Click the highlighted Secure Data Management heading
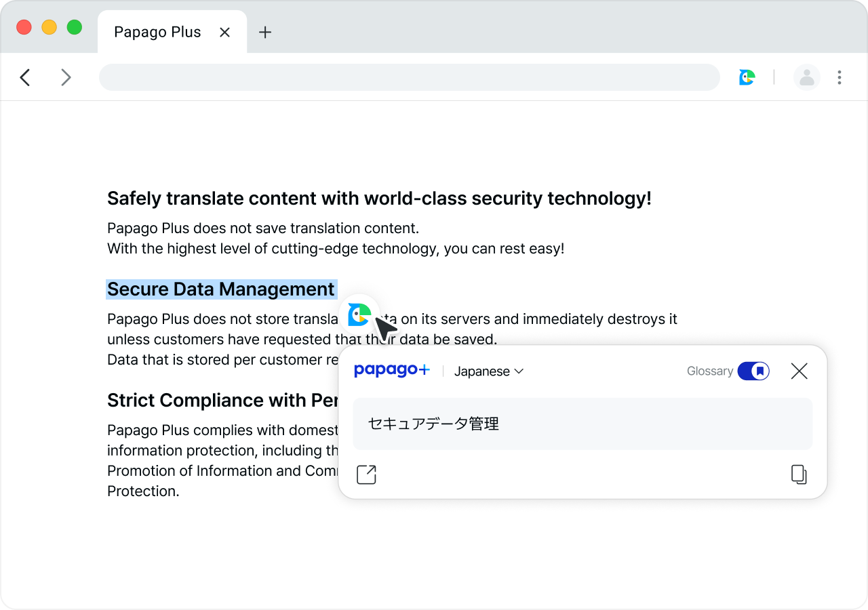Viewport: 868px width, 610px height. (221, 289)
